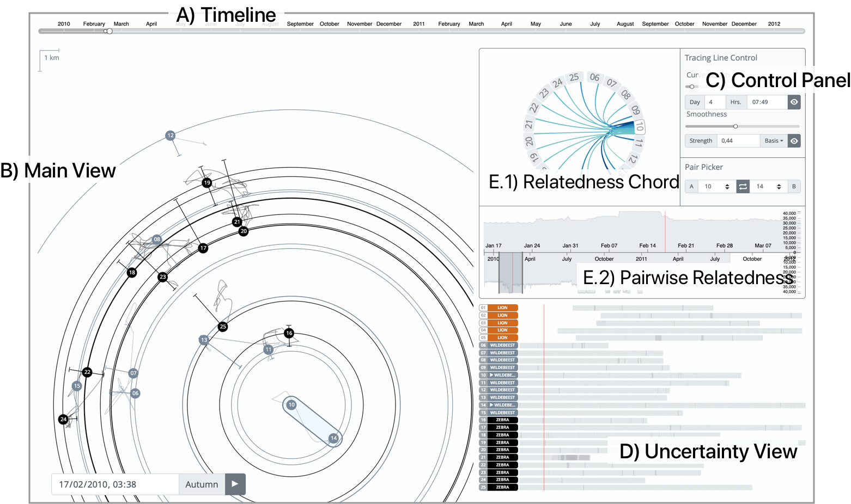Click the Jan 24 label in the relatedness chart
This screenshot has height=504, width=851.
pyautogui.click(x=532, y=245)
